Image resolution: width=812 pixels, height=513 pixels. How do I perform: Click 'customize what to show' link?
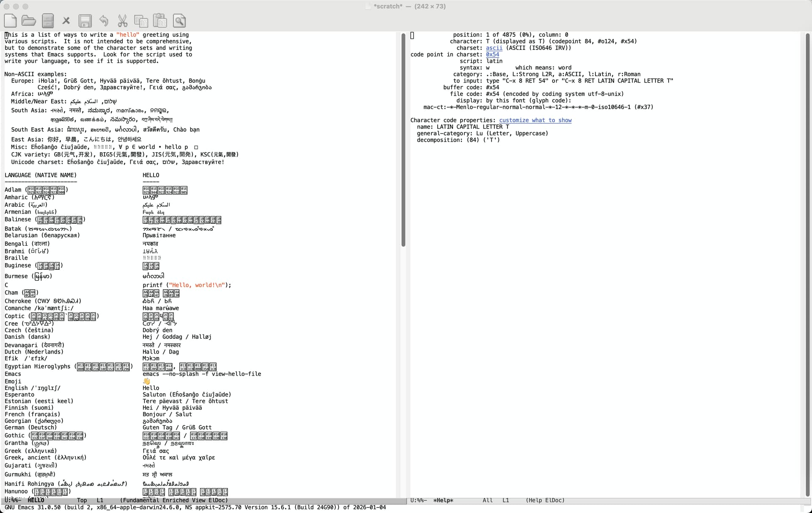(535, 120)
